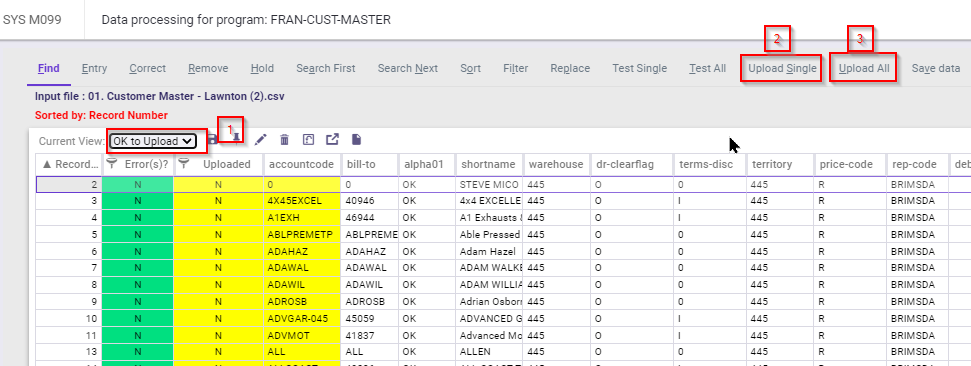Click Test All in the toolbar
This screenshot has width=971, height=366.
click(708, 68)
